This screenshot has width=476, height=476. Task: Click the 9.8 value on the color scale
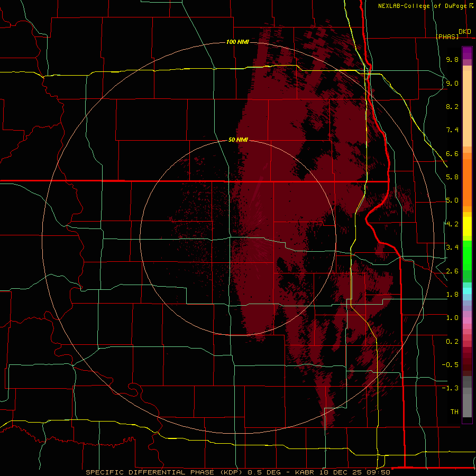tap(452, 59)
